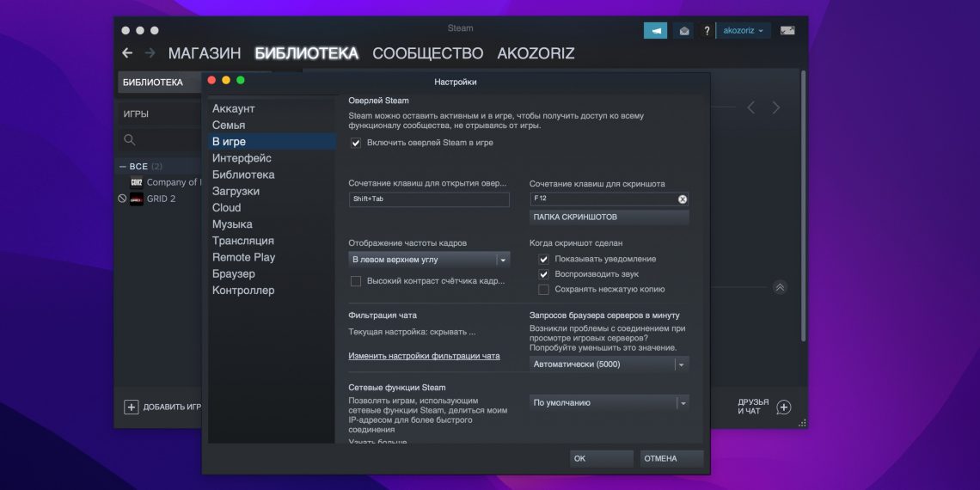Click the ПАПКА СКРИНШОТОВ button
Image resolution: width=980 pixels, height=490 pixels.
coord(609,217)
